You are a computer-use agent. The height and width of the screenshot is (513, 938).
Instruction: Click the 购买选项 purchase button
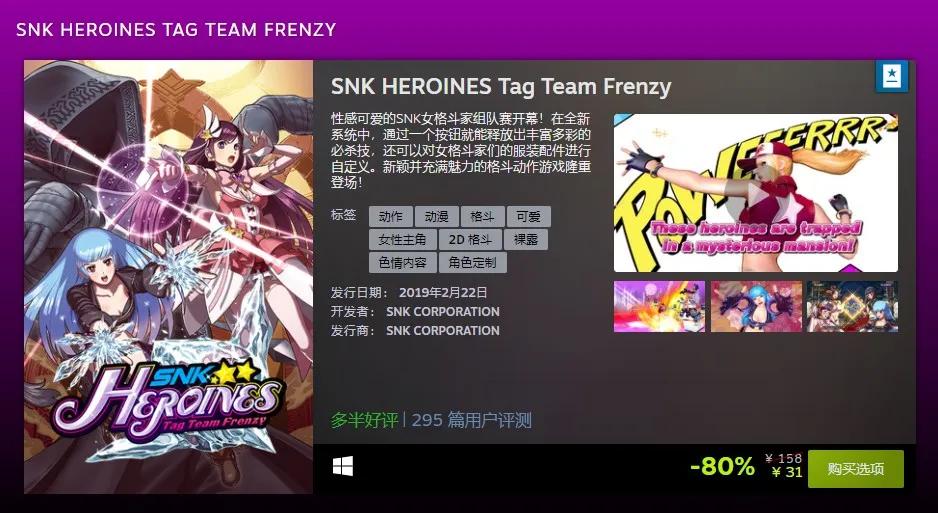point(855,469)
